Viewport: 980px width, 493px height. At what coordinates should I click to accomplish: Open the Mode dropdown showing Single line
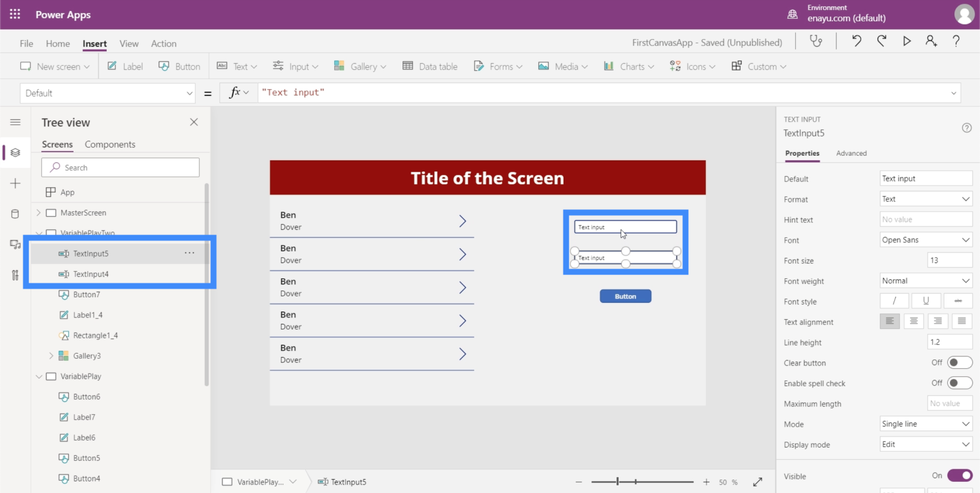point(926,424)
